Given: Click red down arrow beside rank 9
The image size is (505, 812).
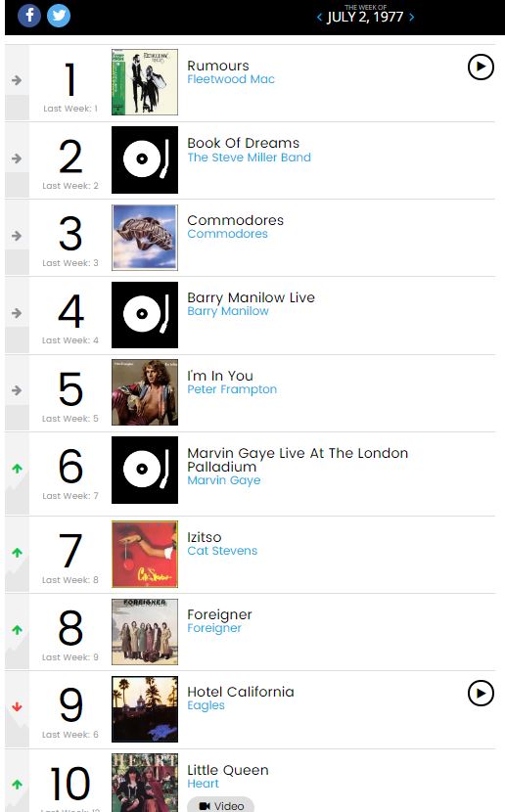Looking at the screenshot, I should (x=17, y=707).
